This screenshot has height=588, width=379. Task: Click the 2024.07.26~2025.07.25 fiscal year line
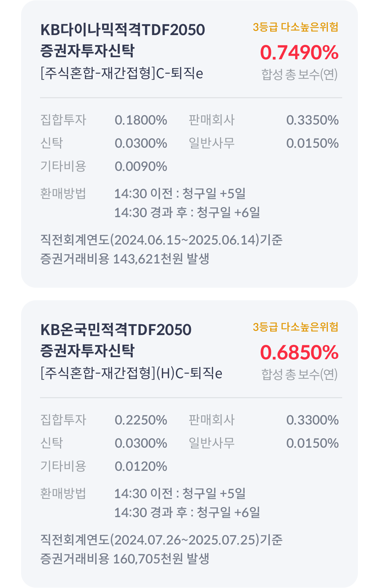(x=161, y=540)
